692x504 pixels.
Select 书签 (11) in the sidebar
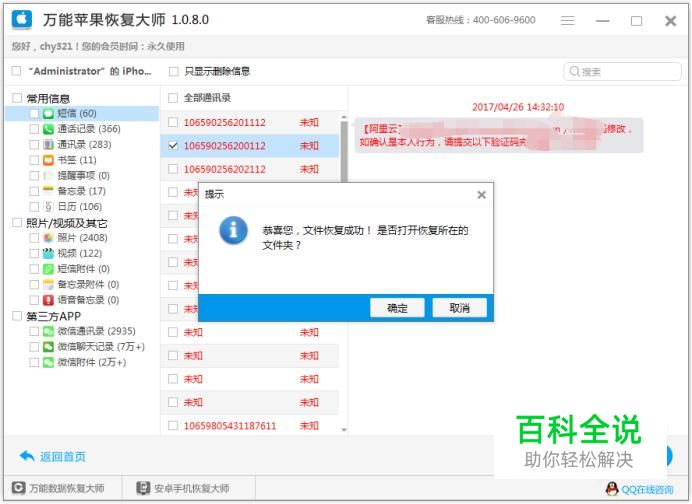coord(77,160)
